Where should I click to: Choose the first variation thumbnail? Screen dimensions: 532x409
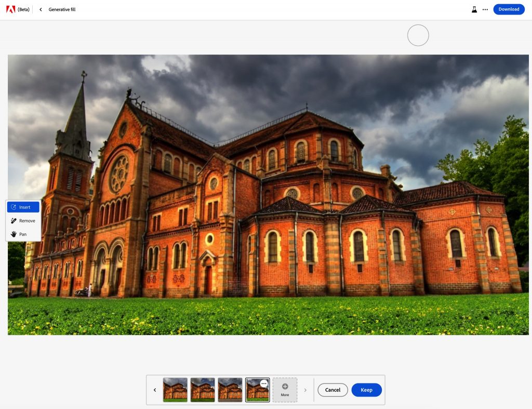pos(175,390)
